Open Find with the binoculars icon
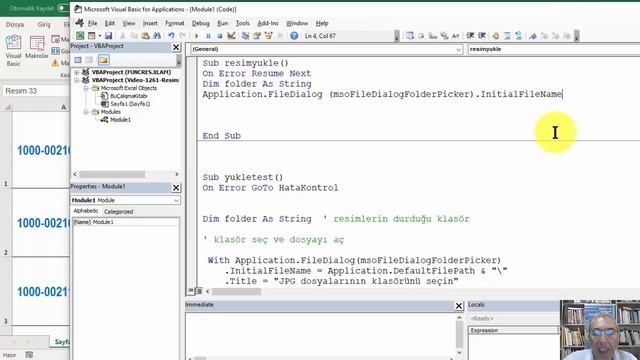 click(157, 36)
